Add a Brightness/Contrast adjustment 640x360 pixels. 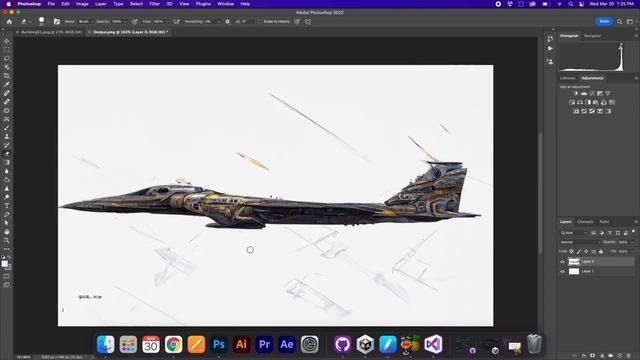click(x=576, y=93)
